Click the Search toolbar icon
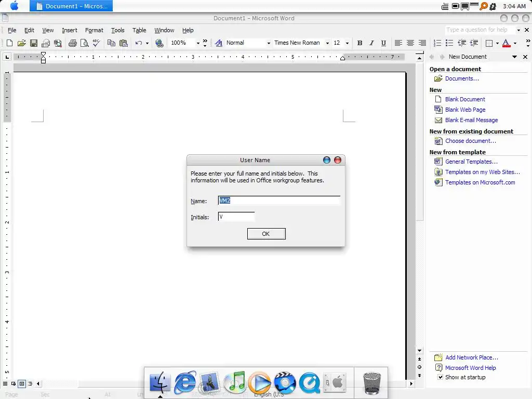The height and width of the screenshot is (399, 532). 58,43
